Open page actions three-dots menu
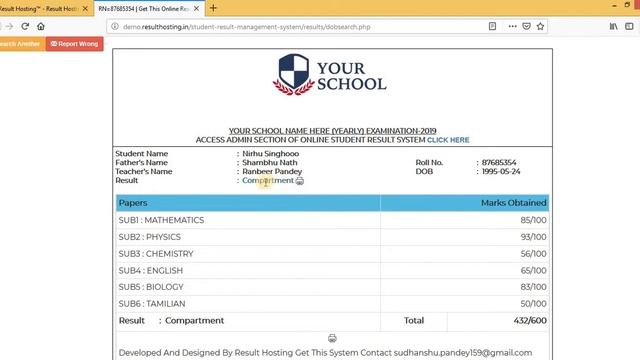The image size is (640, 360). (512, 27)
